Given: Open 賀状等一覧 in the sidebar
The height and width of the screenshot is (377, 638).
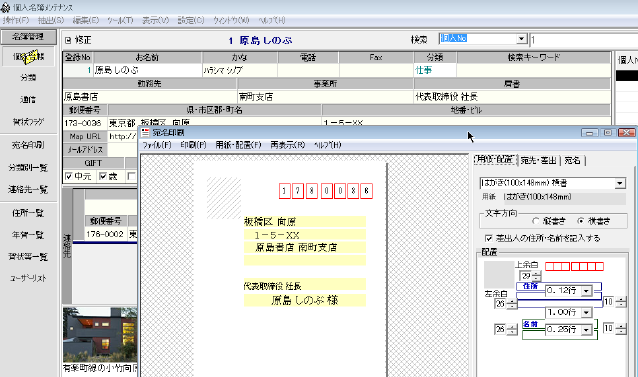Looking at the screenshot, I should pyautogui.click(x=28, y=257).
